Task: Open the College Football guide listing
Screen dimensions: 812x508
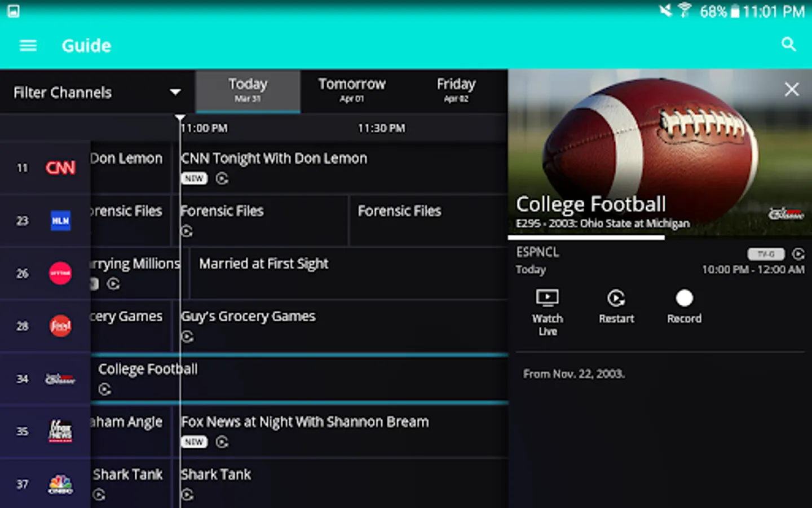Action: 299,379
